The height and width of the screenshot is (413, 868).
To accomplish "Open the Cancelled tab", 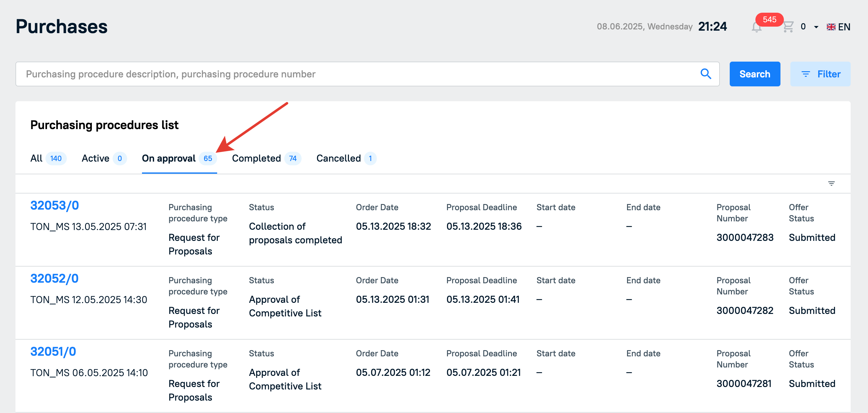I will pyautogui.click(x=346, y=158).
